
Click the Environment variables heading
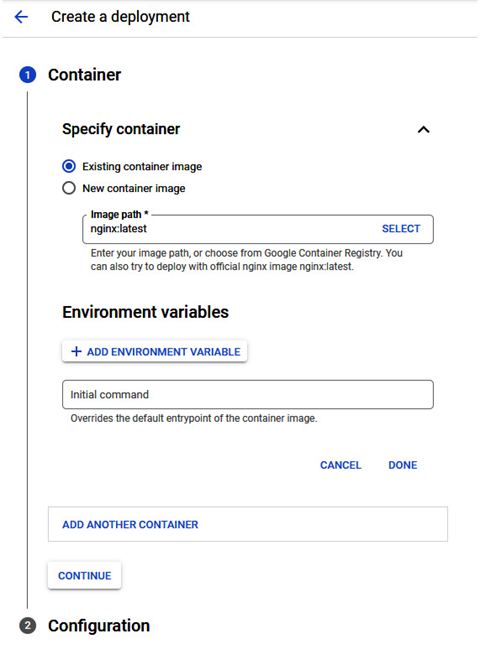pyautogui.click(x=145, y=312)
